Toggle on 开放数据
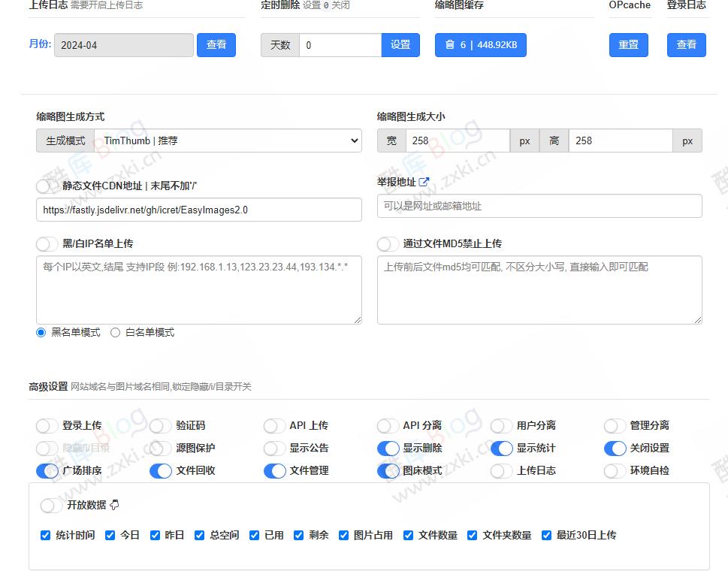This screenshot has height=577, width=728. 51,506
